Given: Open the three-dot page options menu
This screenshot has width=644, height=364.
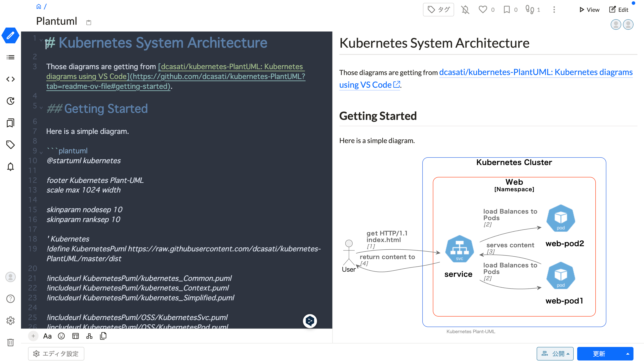Looking at the screenshot, I should point(554,10).
